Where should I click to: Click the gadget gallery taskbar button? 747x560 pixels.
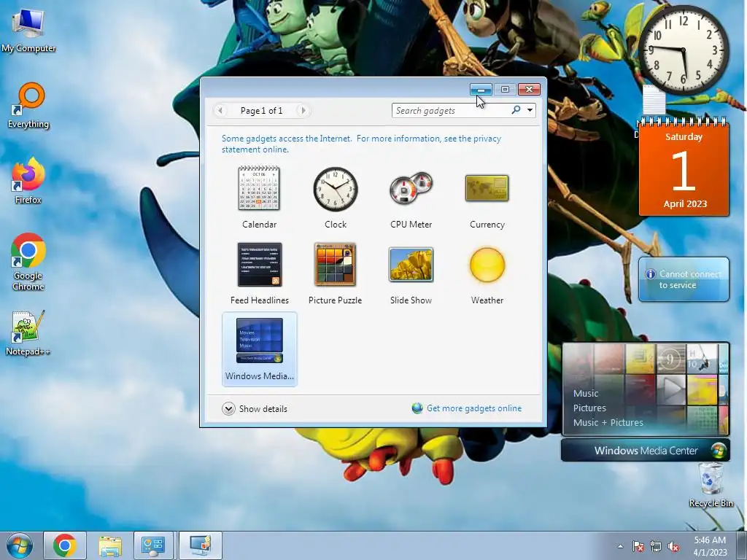pyautogui.click(x=200, y=545)
